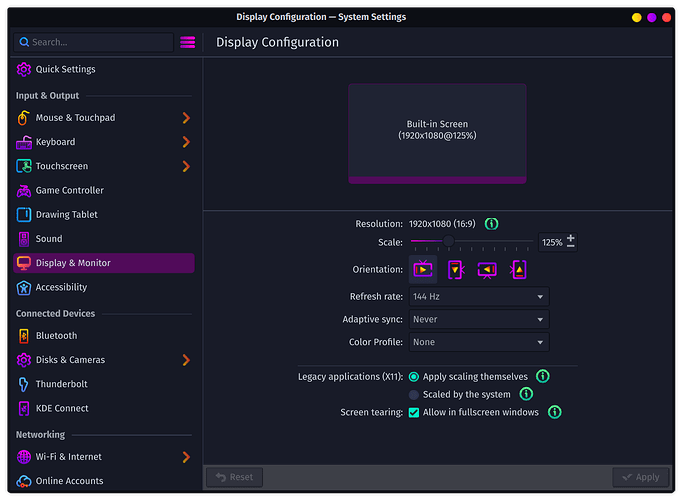This screenshot has width=682, height=500.
Task: Open the Color Profile dropdown
Action: pos(479,342)
